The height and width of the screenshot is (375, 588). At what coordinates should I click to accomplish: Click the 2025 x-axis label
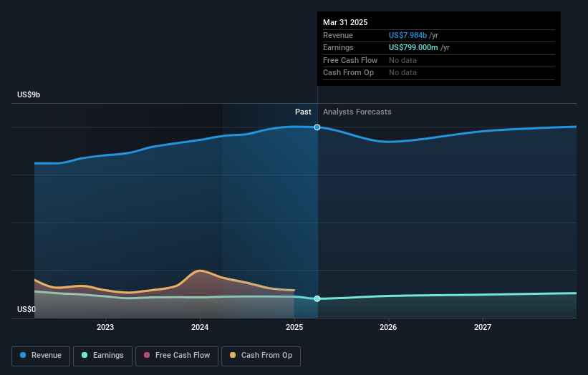pyautogui.click(x=294, y=327)
